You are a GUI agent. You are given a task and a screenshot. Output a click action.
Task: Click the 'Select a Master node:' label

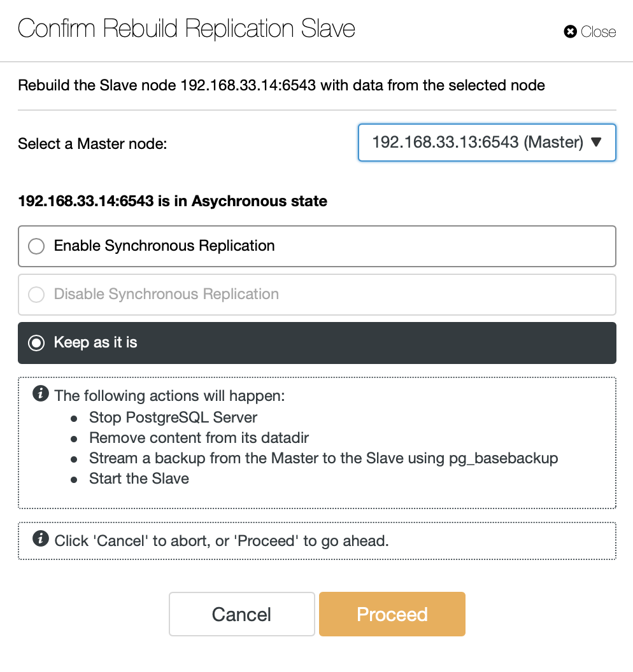click(92, 144)
